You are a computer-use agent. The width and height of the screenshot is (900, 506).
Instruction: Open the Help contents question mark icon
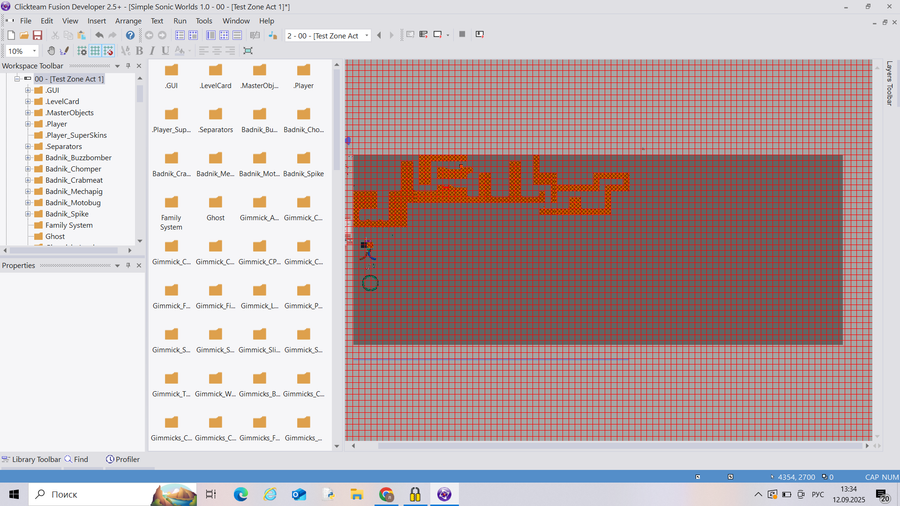tap(130, 36)
